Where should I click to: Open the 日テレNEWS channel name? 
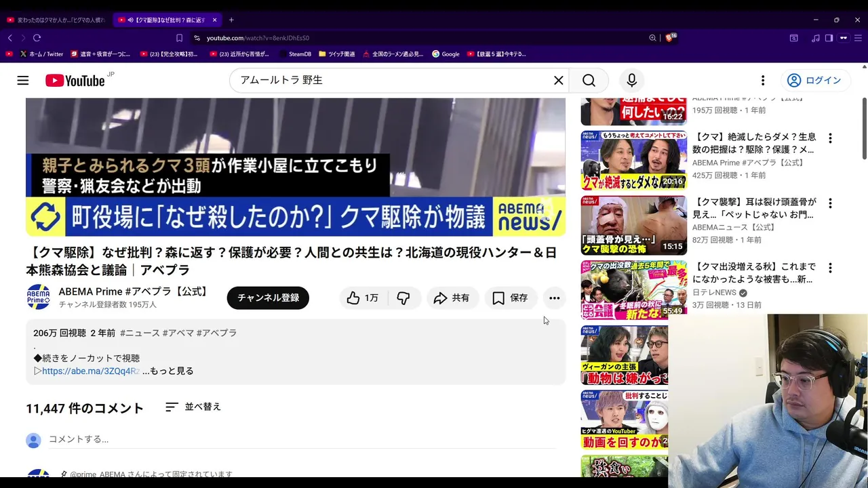(x=714, y=292)
